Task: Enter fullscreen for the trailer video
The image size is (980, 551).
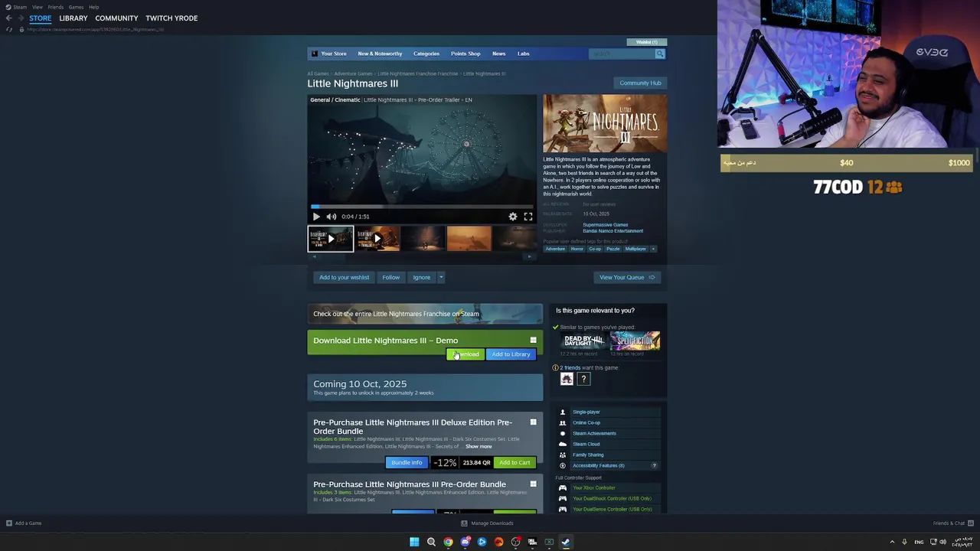Action: [528, 217]
